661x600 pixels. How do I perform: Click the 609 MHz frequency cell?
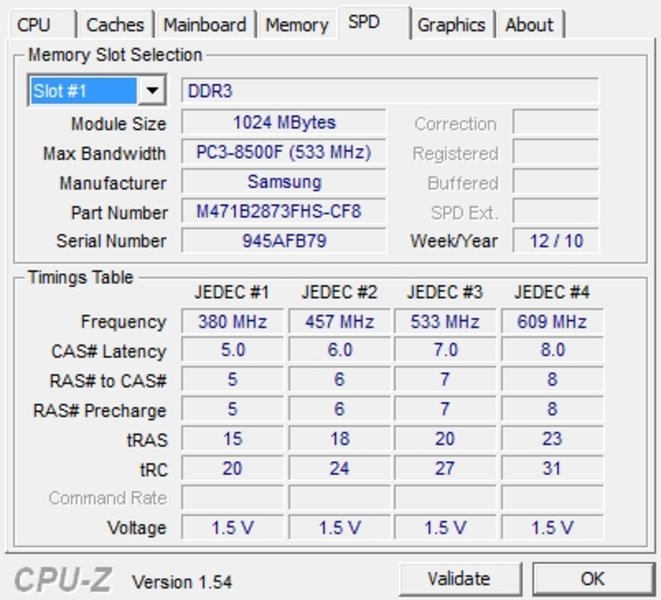(x=552, y=321)
